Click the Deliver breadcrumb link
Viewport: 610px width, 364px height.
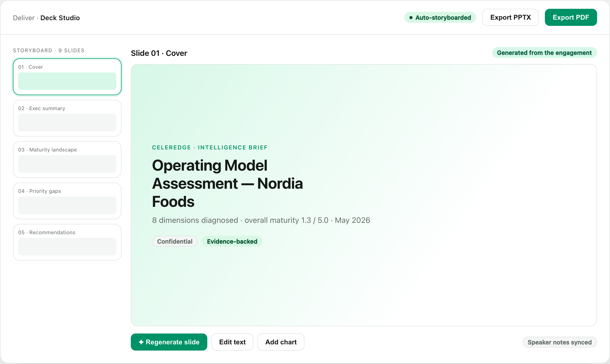(24, 18)
